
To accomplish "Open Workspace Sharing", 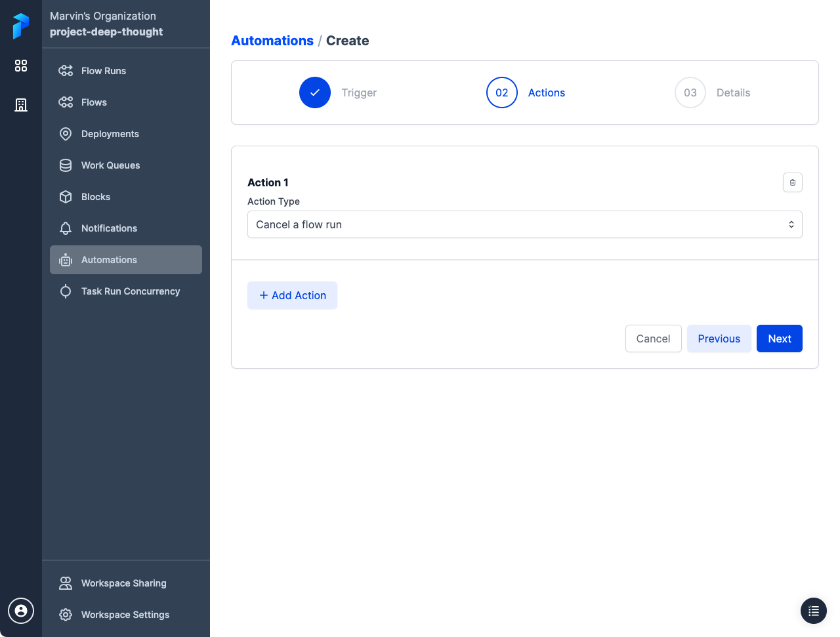I will pyautogui.click(x=126, y=583).
